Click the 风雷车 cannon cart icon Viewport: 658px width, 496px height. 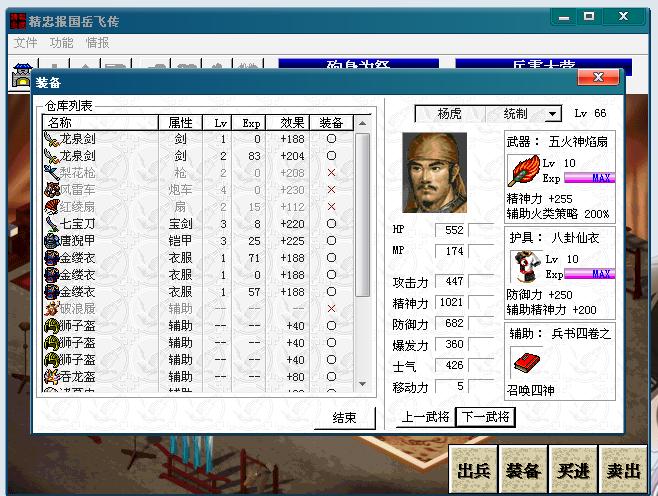pyautogui.click(x=52, y=190)
